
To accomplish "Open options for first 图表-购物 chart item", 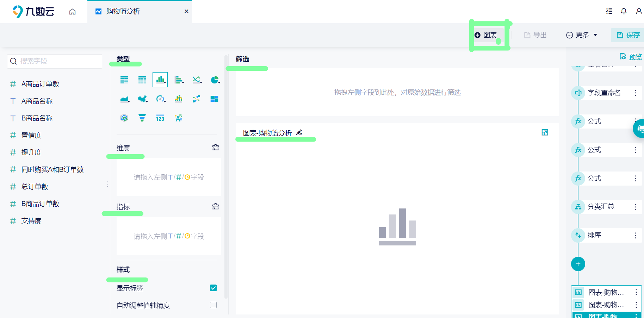I will point(636,292).
